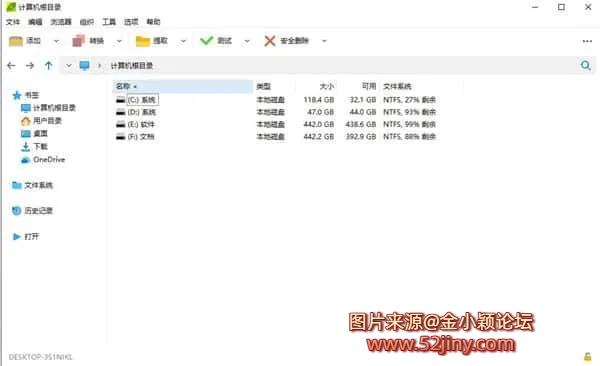Click the 书签 star icon in sidebar

click(16, 95)
